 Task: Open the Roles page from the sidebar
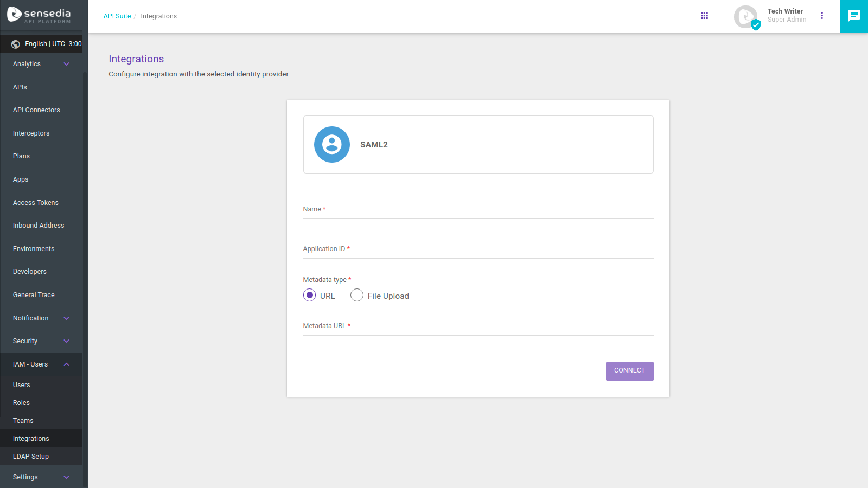click(x=21, y=402)
